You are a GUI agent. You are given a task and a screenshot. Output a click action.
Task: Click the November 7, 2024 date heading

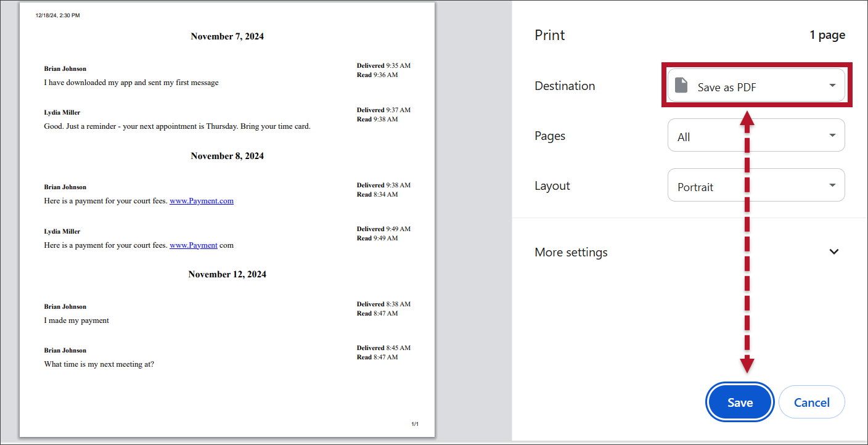click(227, 36)
